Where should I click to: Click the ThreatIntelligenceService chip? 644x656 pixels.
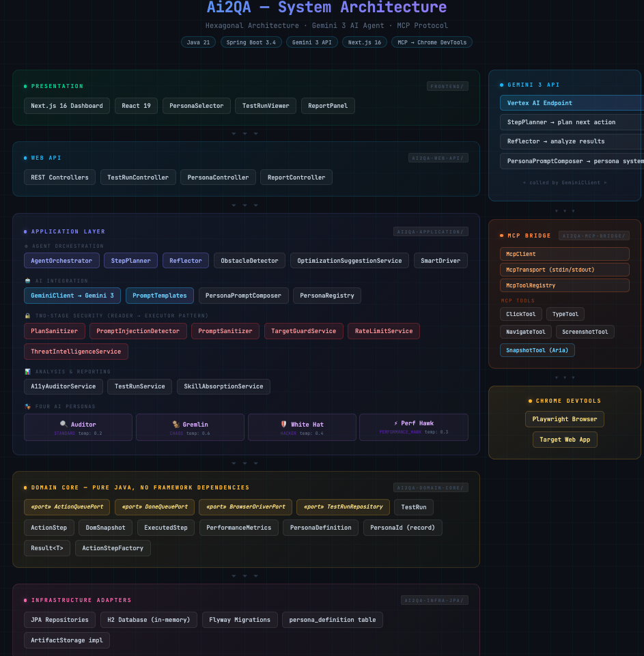click(76, 352)
